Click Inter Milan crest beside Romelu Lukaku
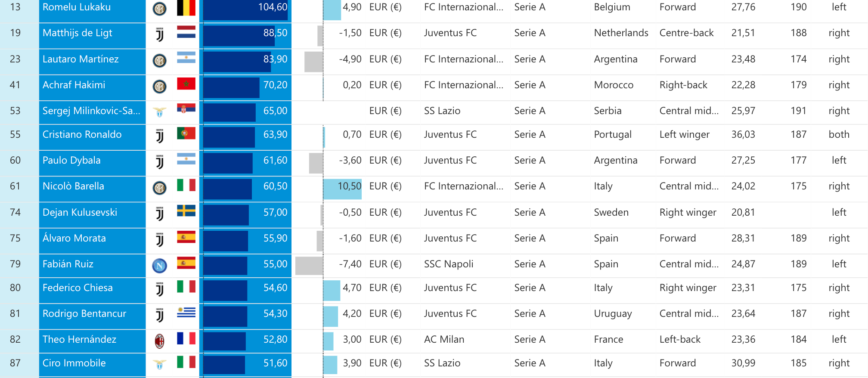Image resolution: width=868 pixels, height=378 pixels. (159, 9)
